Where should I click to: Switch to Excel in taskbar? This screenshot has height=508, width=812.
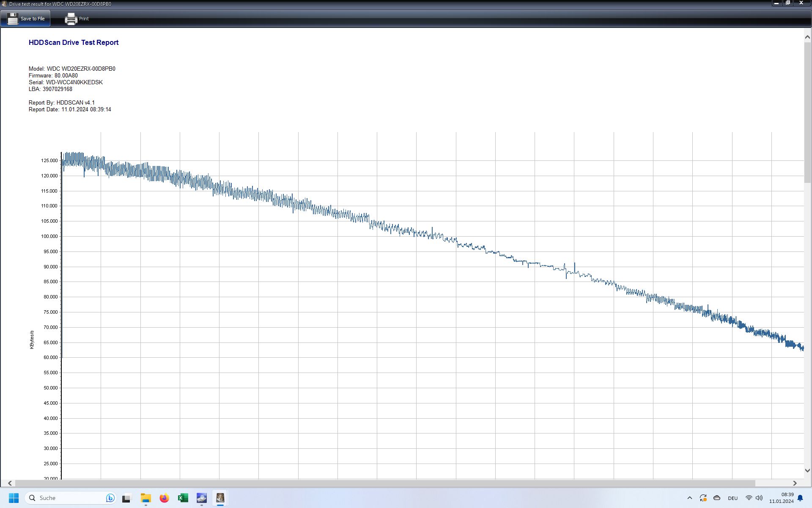pos(183,498)
